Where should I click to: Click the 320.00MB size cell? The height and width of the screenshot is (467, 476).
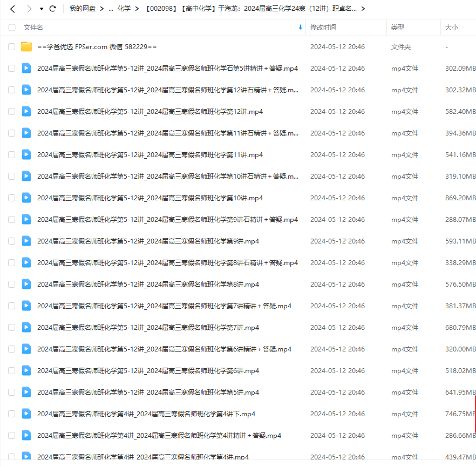460,349
